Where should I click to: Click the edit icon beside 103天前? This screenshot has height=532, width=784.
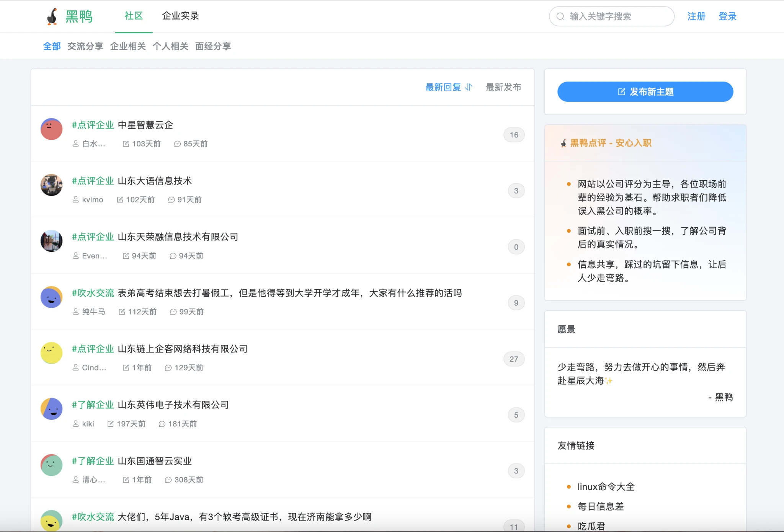click(x=126, y=144)
